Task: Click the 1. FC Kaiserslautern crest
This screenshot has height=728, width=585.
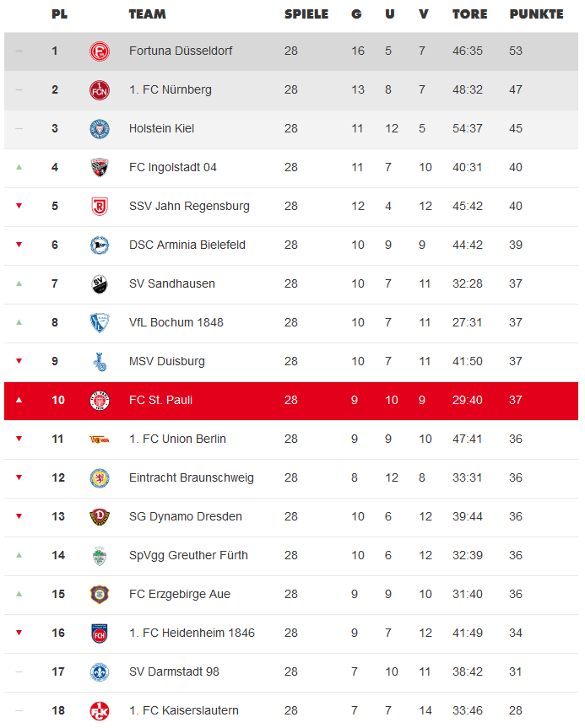Action: (x=100, y=710)
